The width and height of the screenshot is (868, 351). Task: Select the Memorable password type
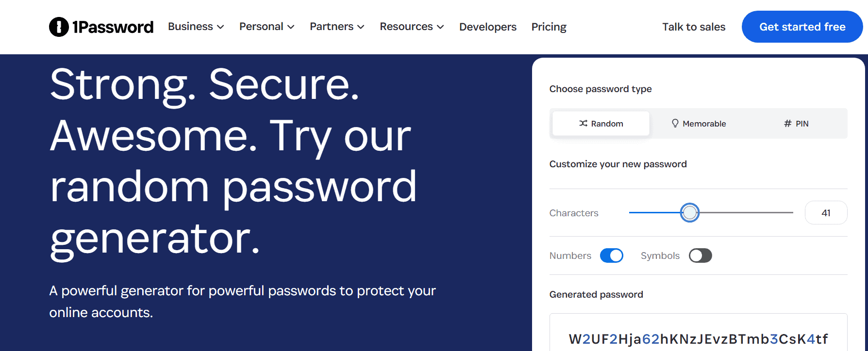pos(699,124)
